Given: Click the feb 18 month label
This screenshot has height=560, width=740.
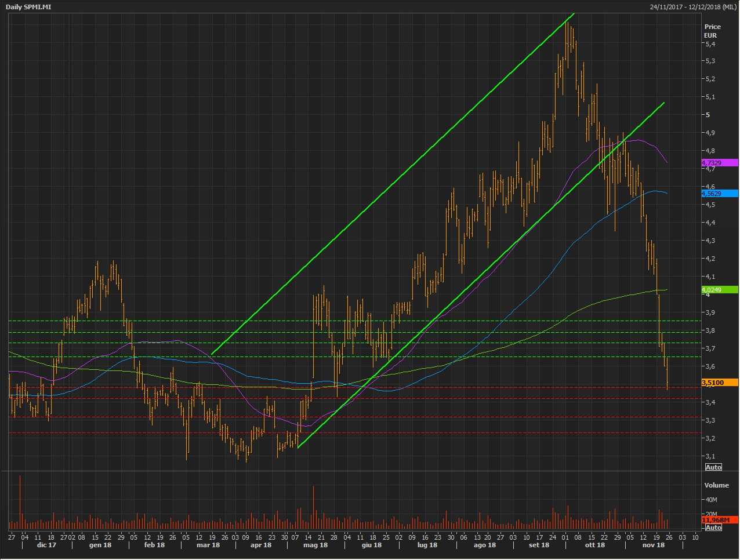Looking at the screenshot, I should point(154,545).
